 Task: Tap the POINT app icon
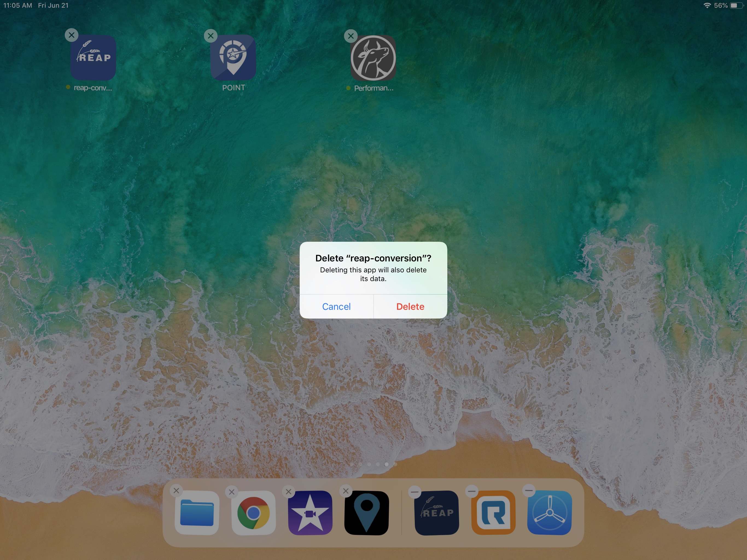(233, 58)
